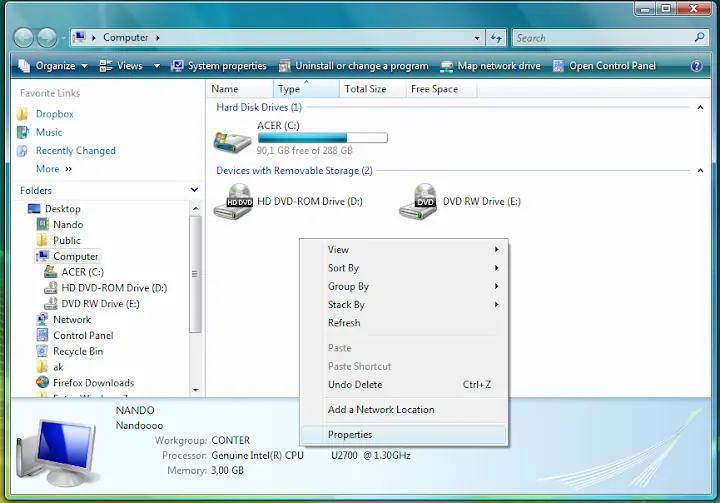Select the HD DVD-ROM Drive (D:) icon
Image resolution: width=720 pixels, height=503 pixels.
click(x=233, y=201)
